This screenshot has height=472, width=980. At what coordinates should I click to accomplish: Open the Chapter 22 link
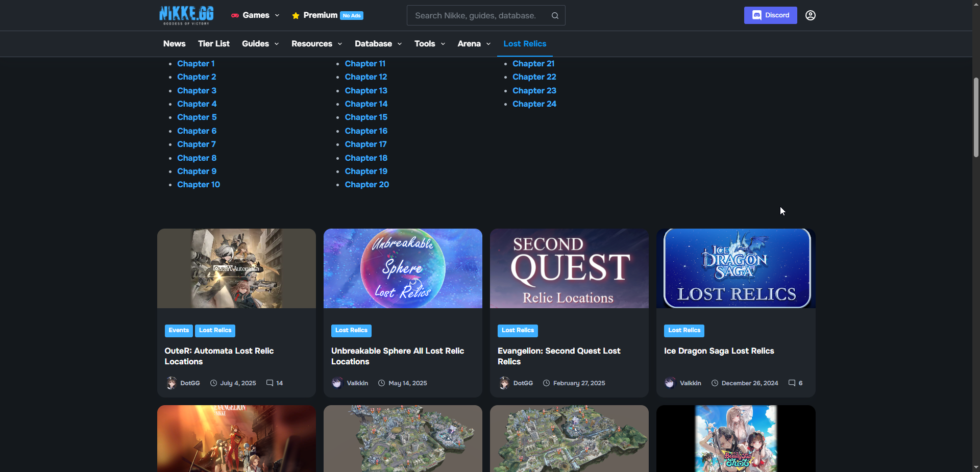534,77
